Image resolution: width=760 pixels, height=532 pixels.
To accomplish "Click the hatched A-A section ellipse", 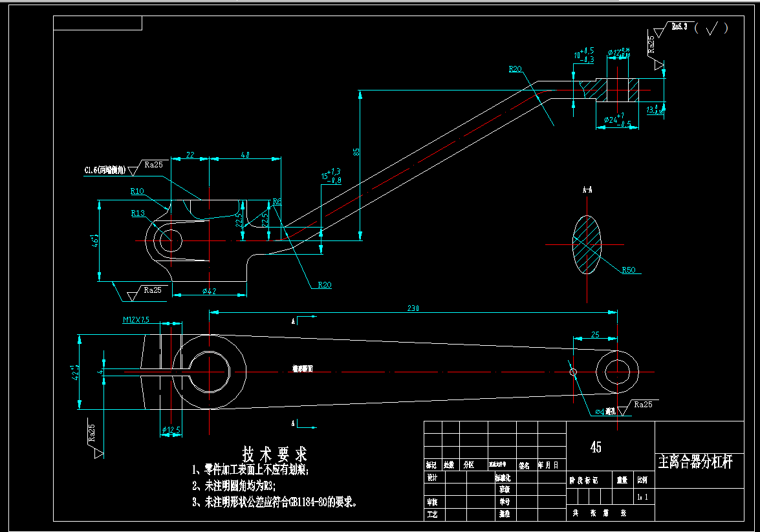I will point(587,244).
